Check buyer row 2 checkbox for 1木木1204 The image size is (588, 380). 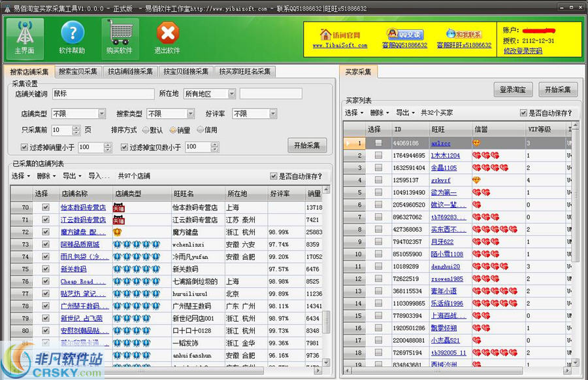(378, 156)
